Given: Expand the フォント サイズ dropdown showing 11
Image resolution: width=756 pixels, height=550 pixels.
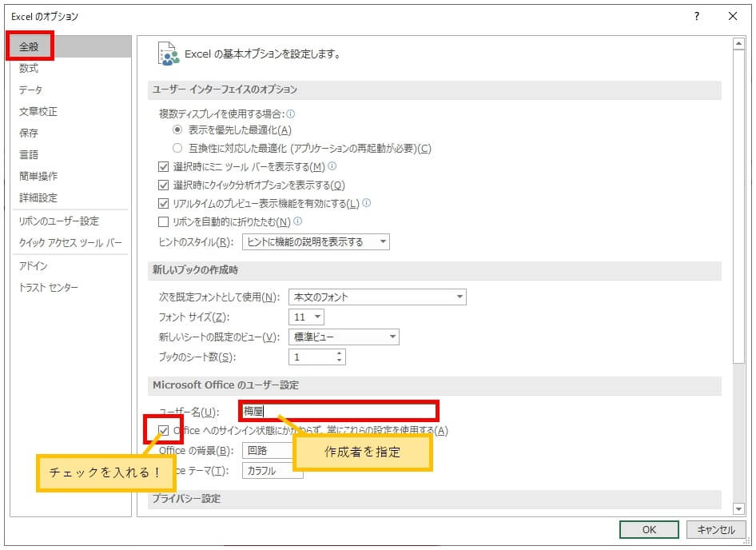Looking at the screenshot, I should pyautogui.click(x=306, y=317).
